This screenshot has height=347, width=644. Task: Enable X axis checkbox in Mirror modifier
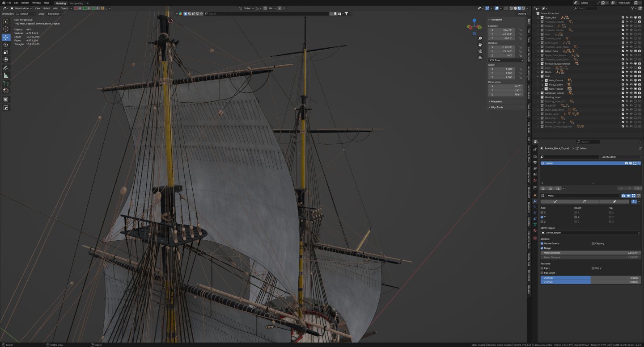point(542,213)
